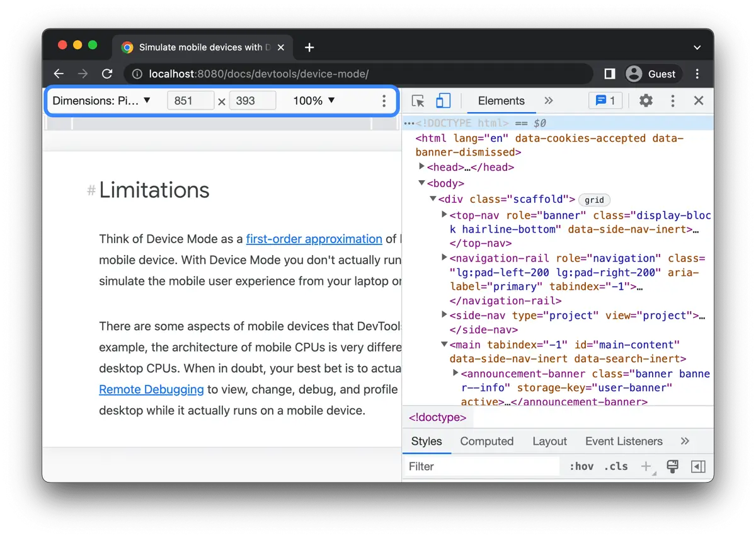
Task: Click the height field showing 393
Action: [252, 101]
